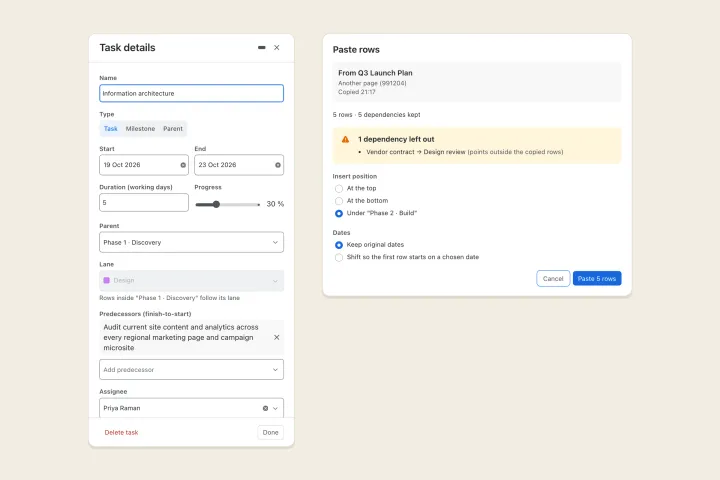This screenshot has width=720, height=480.
Task: Click the Name input field
Action: point(191,93)
